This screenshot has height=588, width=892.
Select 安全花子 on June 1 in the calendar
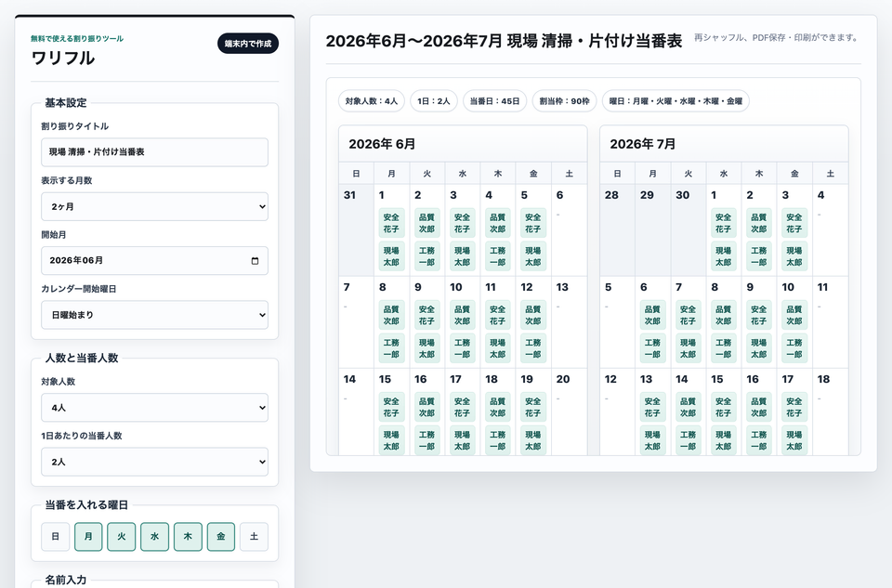coord(391,223)
